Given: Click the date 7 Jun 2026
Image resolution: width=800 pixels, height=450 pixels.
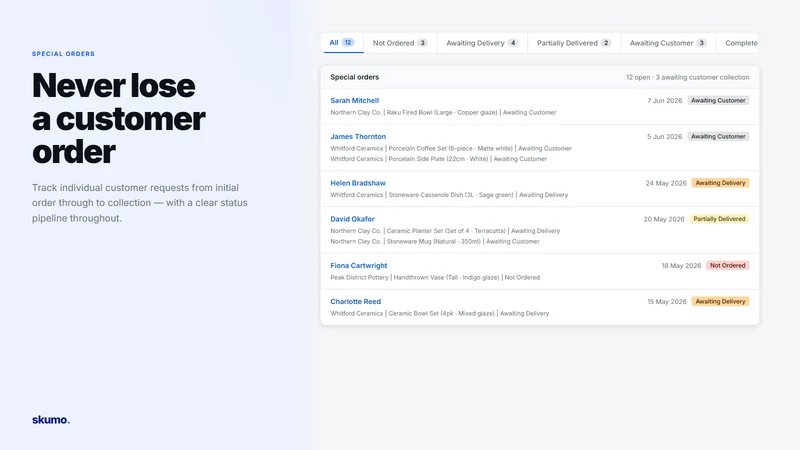Looking at the screenshot, I should tap(665, 101).
